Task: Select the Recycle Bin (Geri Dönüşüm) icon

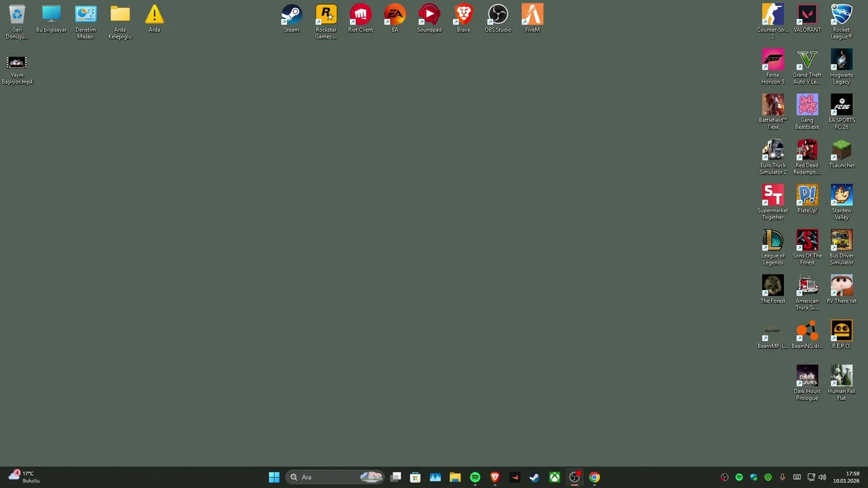Action: coord(17,22)
